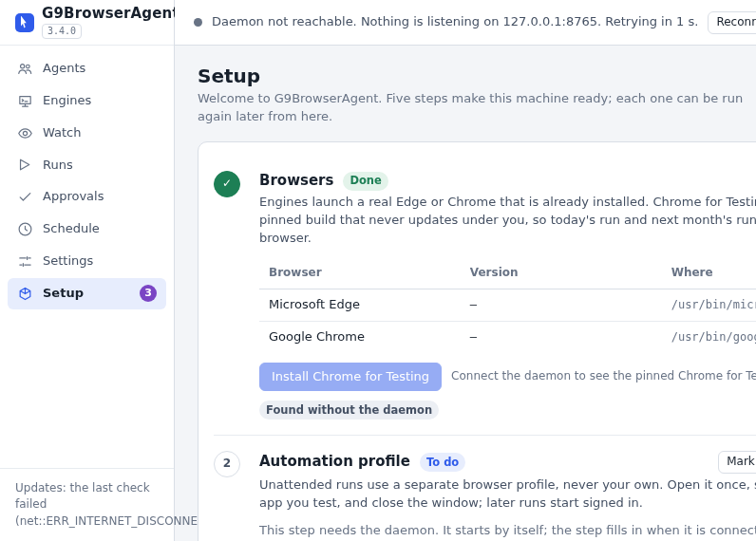Viewport: 756px width, 541px height.
Task: Click the Reconnect button in banner
Action: click(x=732, y=22)
